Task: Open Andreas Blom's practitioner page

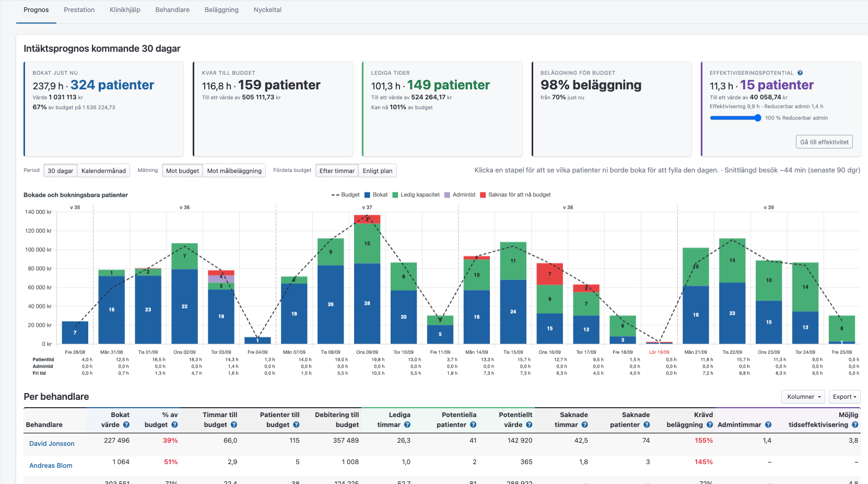Action: click(51, 466)
